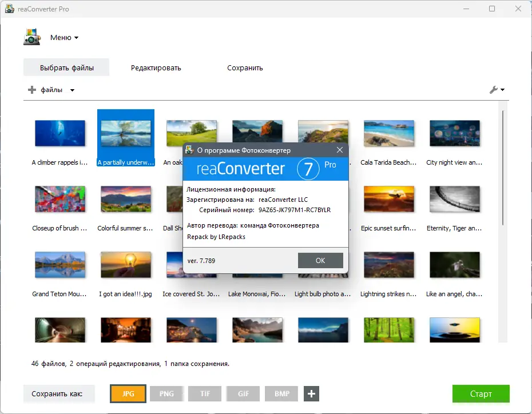532x414 pixels.
Task: Click the serial number 9AZ65-JK797M1-RC7BYLR
Action: tap(295, 210)
